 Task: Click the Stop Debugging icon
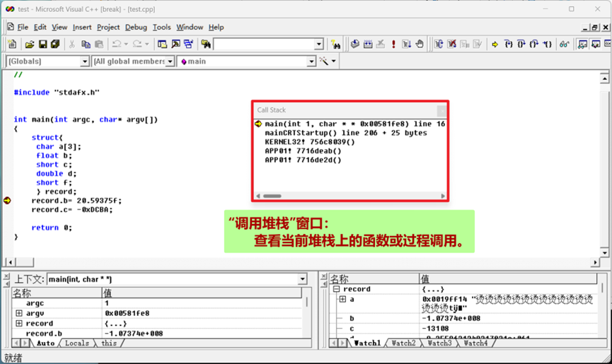click(x=451, y=44)
